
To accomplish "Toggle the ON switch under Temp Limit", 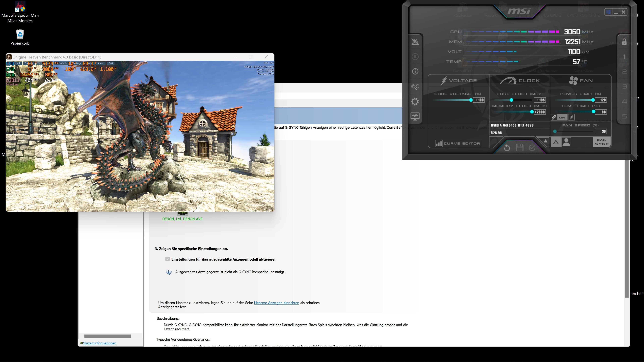I will pyautogui.click(x=562, y=117).
